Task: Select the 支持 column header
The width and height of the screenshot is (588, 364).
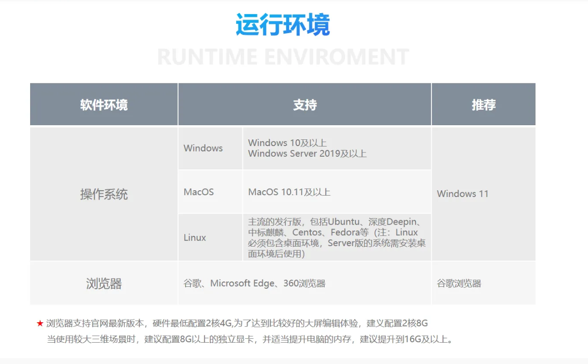Action: pos(305,104)
